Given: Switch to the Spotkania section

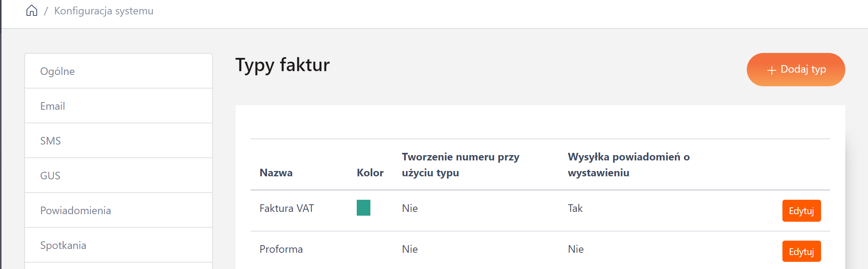Looking at the screenshot, I should point(118,245).
